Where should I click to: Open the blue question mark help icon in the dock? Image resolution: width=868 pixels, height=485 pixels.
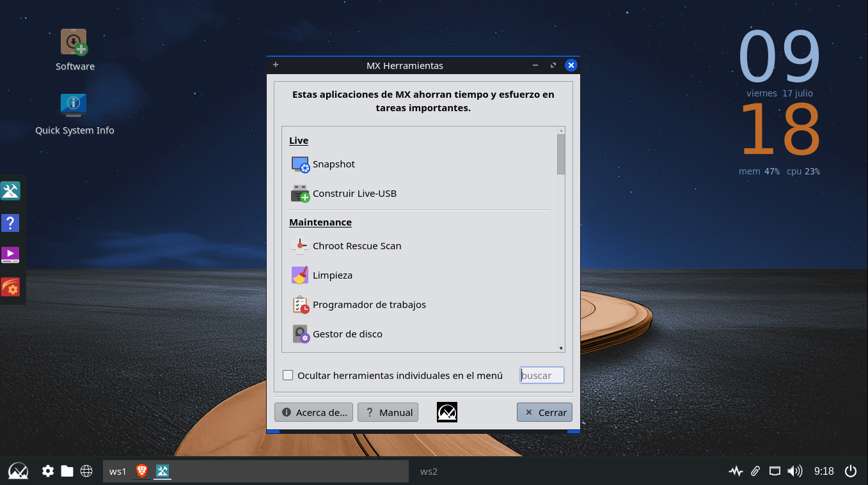(x=10, y=223)
